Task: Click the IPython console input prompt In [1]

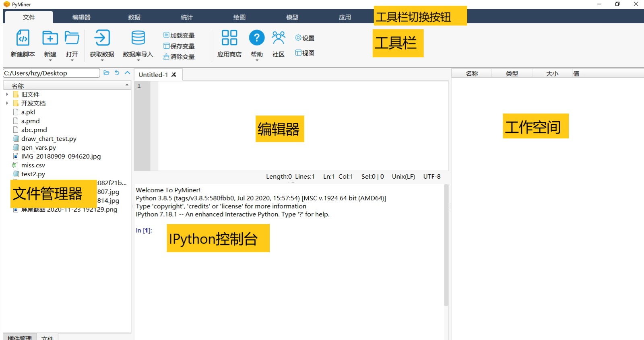Action: click(144, 231)
